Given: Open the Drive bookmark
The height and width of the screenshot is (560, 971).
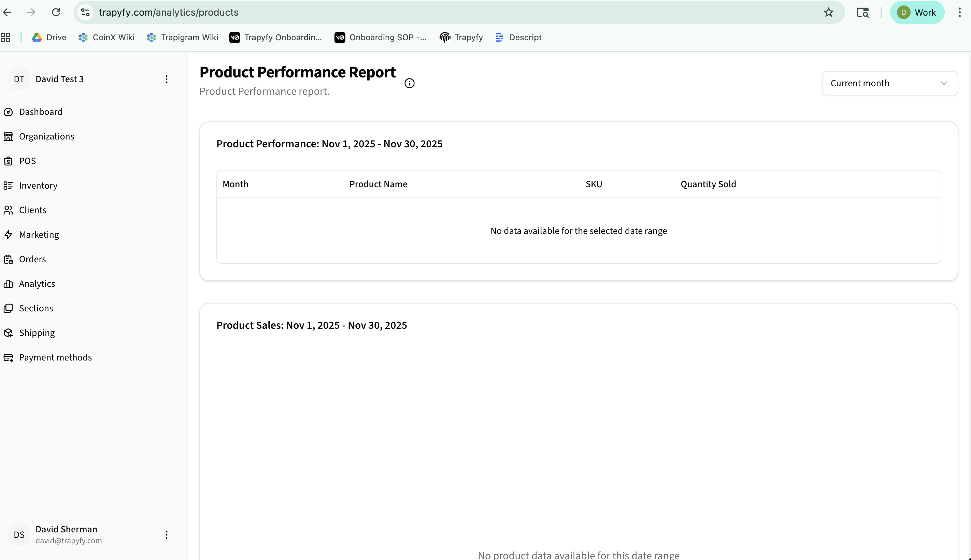Looking at the screenshot, I should point(49,37).
